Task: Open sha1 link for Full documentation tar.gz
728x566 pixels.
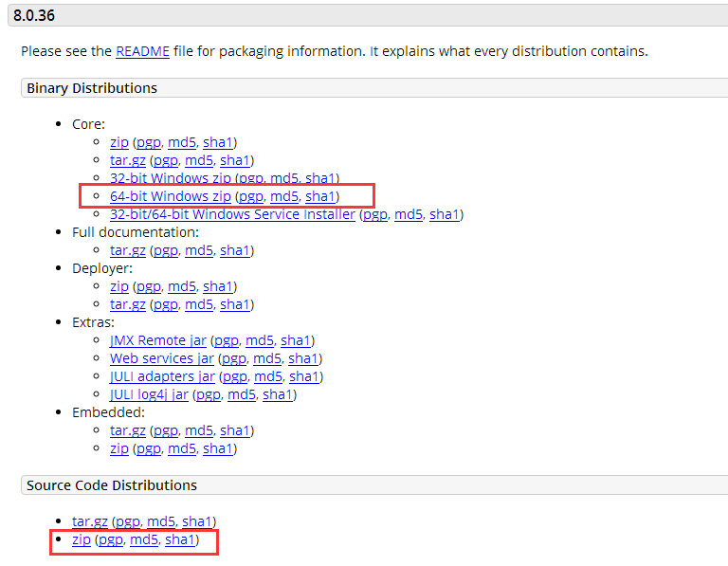Action: tap(235, 250)
